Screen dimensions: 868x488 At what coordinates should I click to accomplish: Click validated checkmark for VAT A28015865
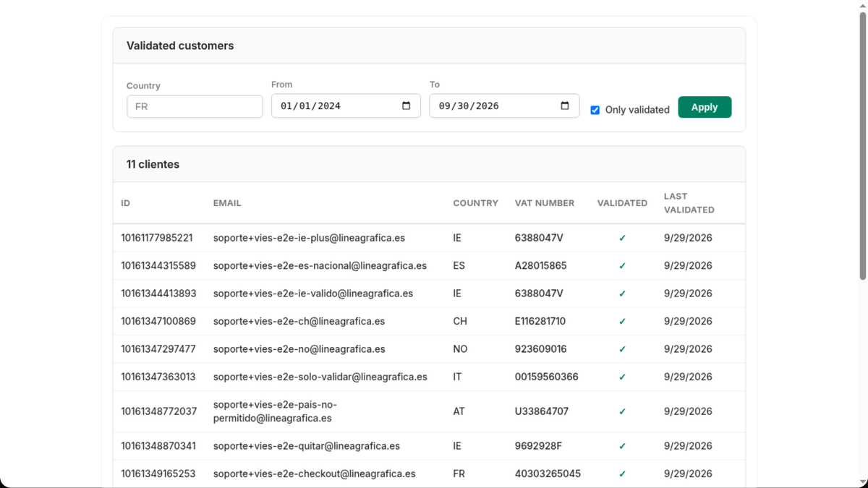[x=622, y=266]
